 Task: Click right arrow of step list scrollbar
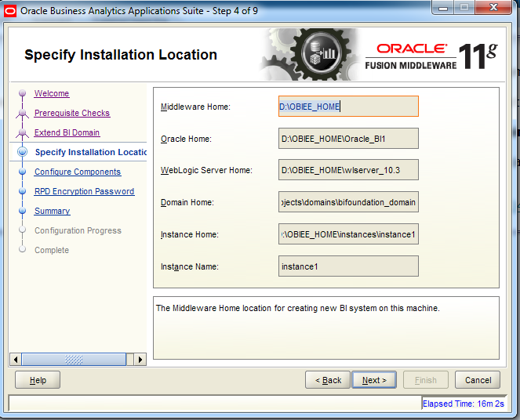140,360
